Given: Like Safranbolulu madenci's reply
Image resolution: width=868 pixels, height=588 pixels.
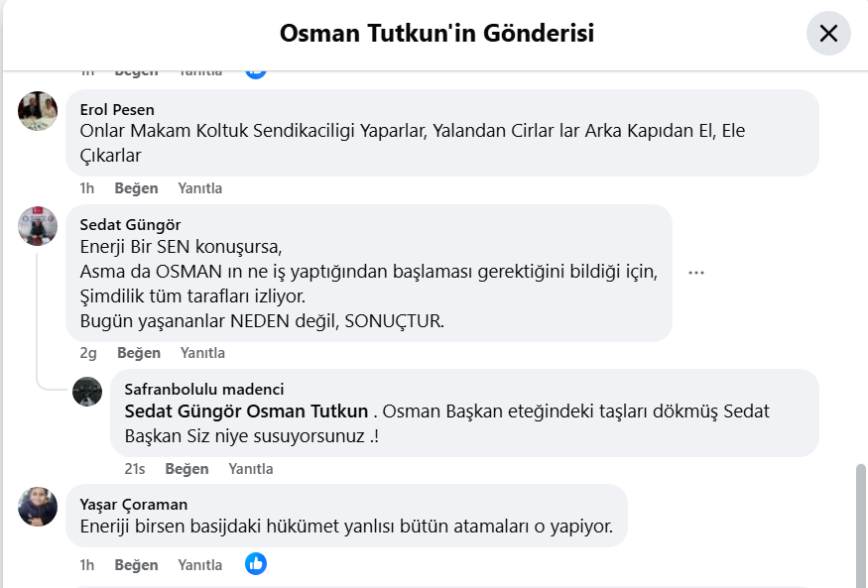Looking at the screenshot, I should tap(186, 469).
